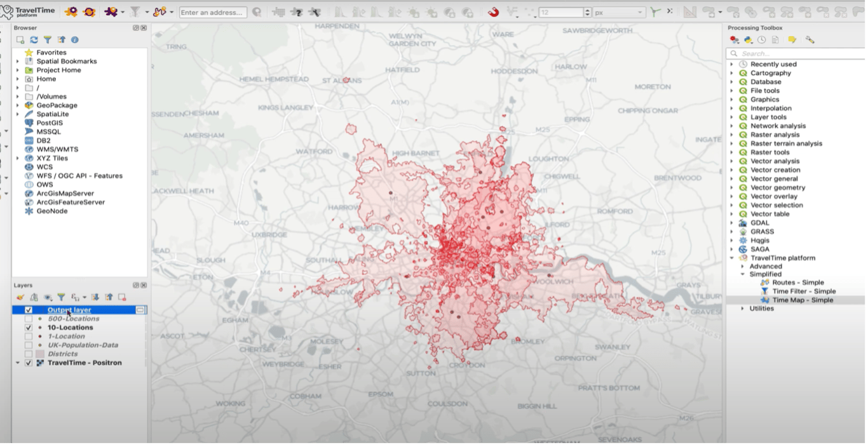
Task: Expand the Utilities category in Processing Toolbox
Action: coord(743,308)
